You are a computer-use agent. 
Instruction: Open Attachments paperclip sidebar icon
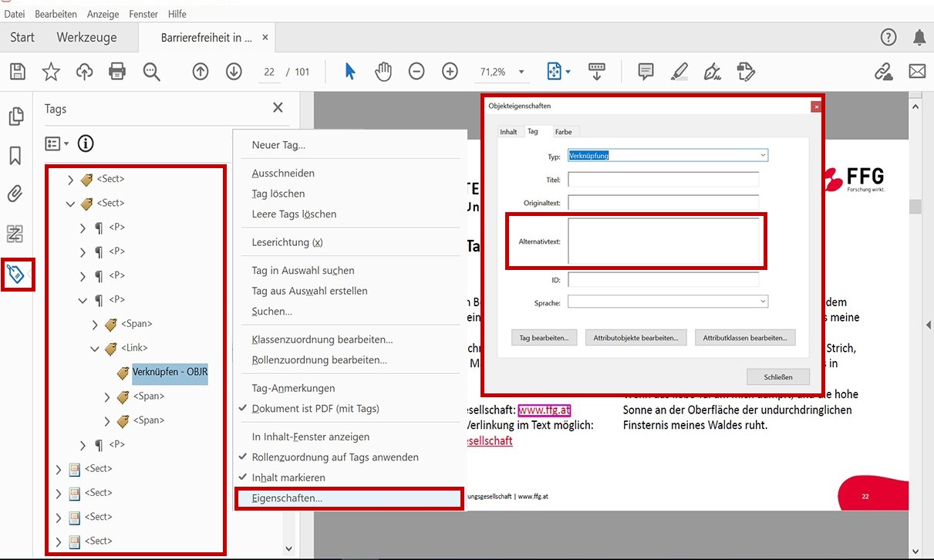point(15,194)
